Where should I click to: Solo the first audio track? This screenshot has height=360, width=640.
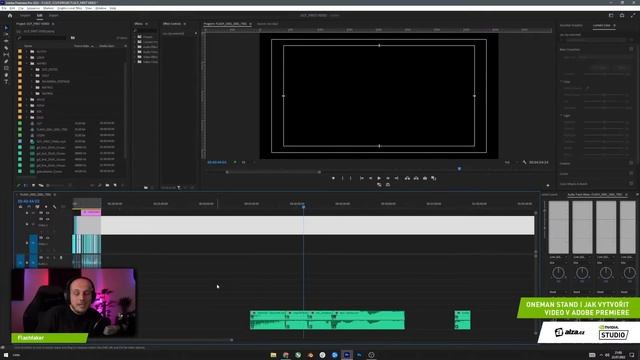pyautogui.click(x=54, y=258)
